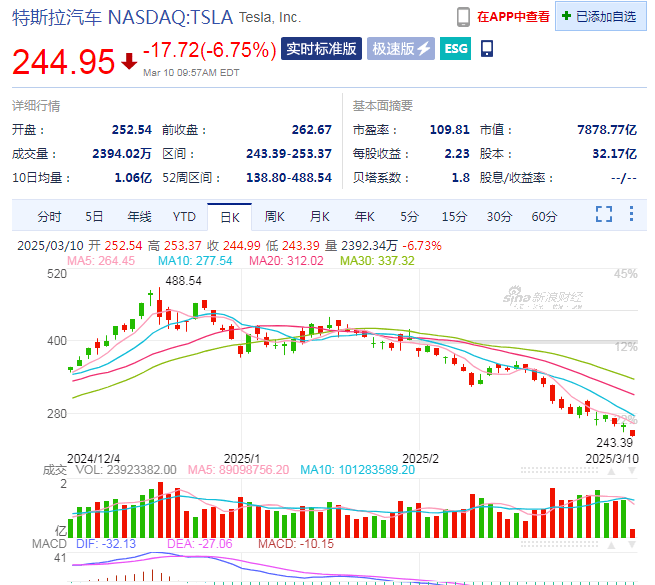The height and width of the screenshot is (585, 655).
Task: Switch to the 30分 chart tab
Action: [x=499, y=216]
